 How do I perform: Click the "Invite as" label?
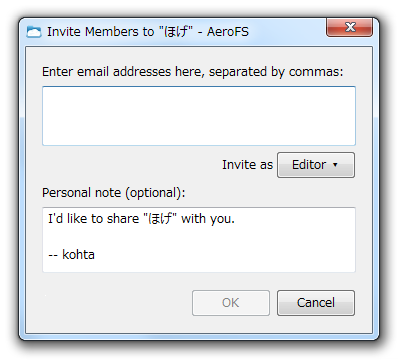pyautogui.click(x=247, y=165)
